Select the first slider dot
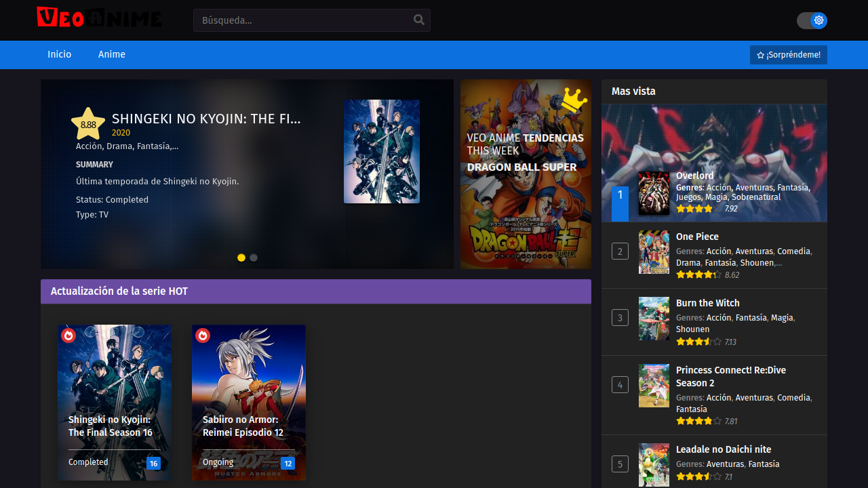This screenshot has width=868, height=488. click(x=241, y=258)
